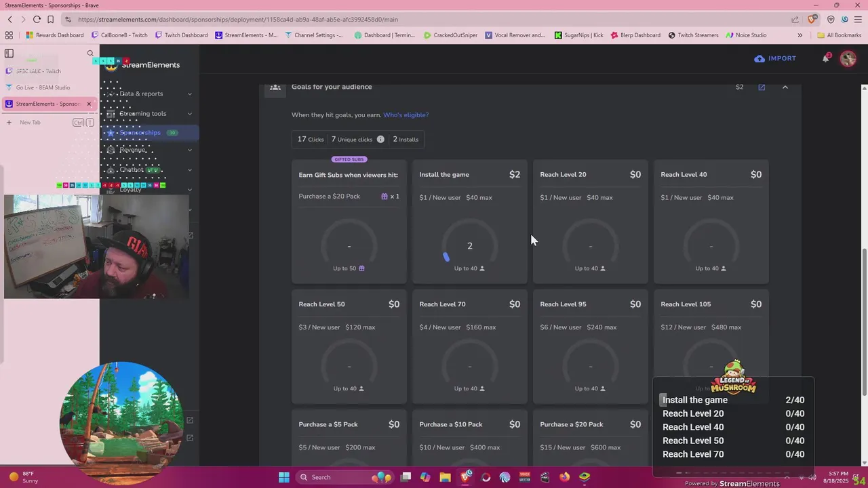Click the StreamElements logo
This screenshot has width=868, height=488.
tap(144, 65)
